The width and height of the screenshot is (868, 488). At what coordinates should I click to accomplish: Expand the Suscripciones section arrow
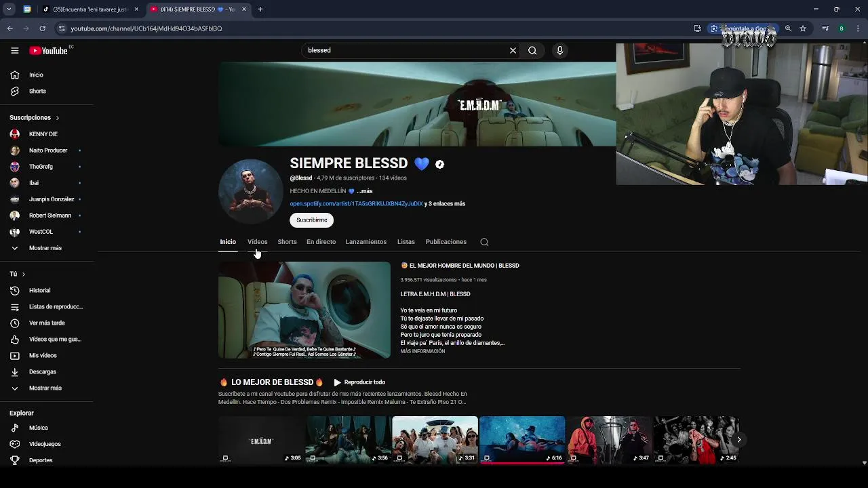tap(57, 118)
